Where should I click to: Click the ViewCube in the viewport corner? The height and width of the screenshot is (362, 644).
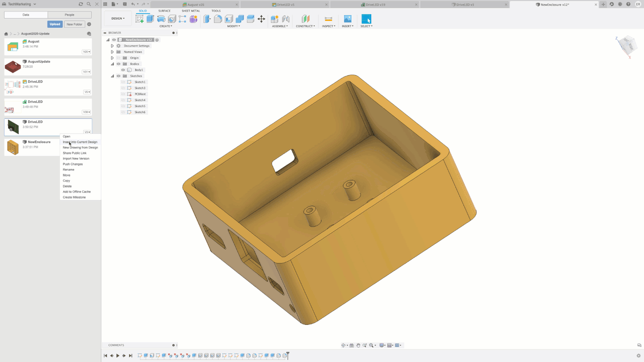point(626,46)
